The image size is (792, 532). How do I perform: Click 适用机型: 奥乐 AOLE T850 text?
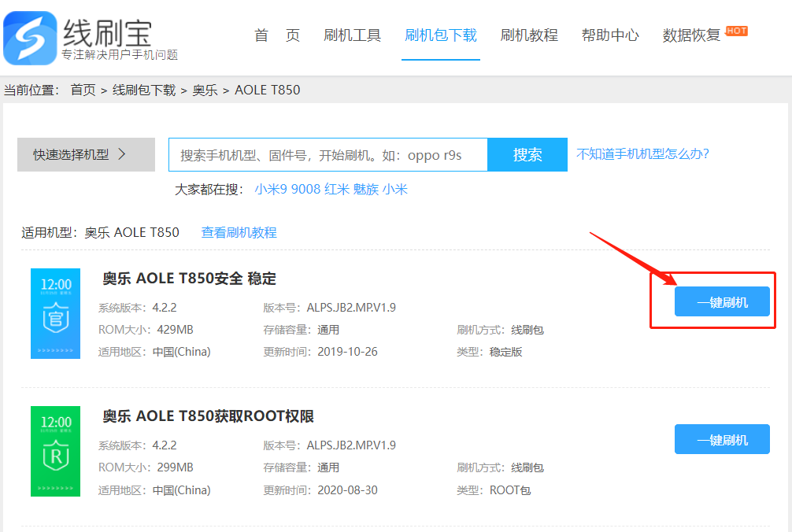(101, 233)
